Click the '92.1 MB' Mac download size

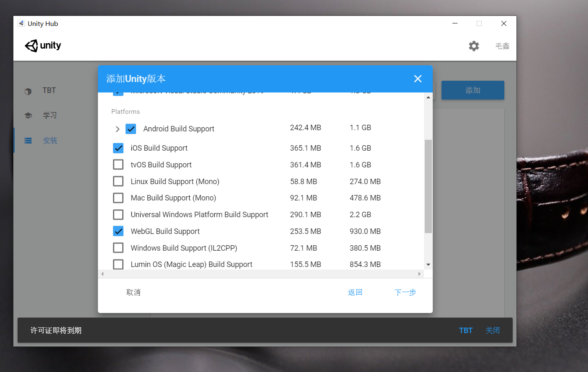click(303, 198)
